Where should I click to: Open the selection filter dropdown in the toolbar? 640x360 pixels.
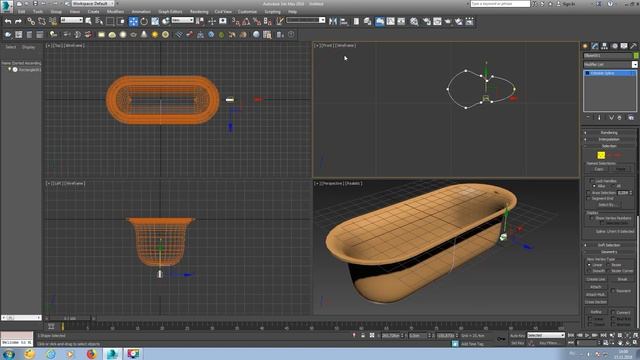click(x=72, y=20)
